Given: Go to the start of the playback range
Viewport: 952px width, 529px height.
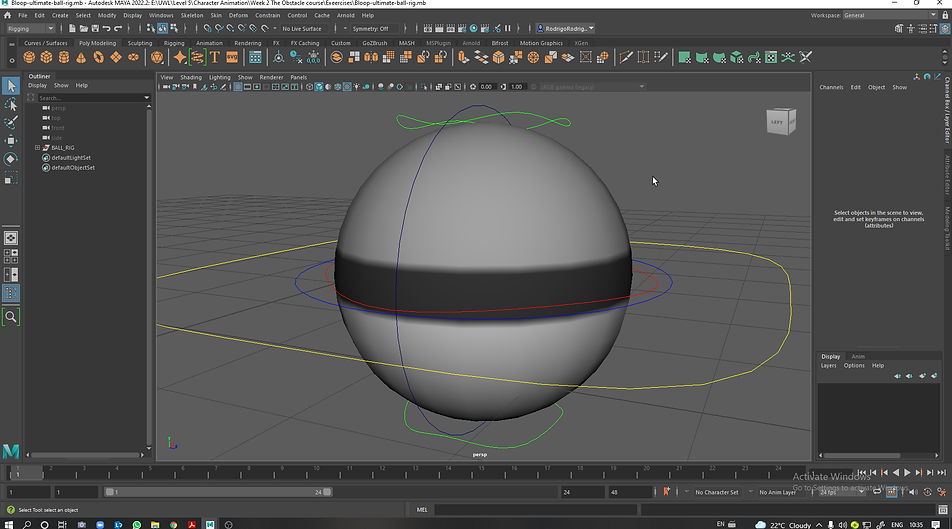Looking at the screenshot, I should [x=862, y=473].
